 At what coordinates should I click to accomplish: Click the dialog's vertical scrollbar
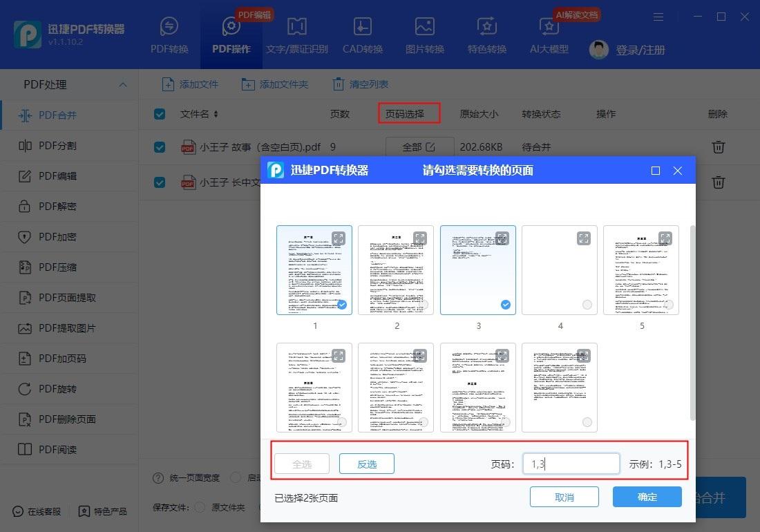pyautogui.click(x=692, y=323)
